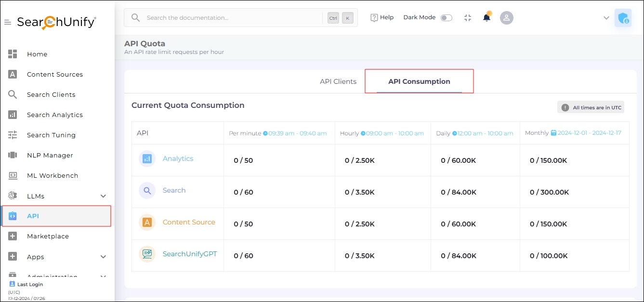Select the API Consumption tab
Image resolution: width=644 pixels, height=302 pixels.
click(419, 81)
